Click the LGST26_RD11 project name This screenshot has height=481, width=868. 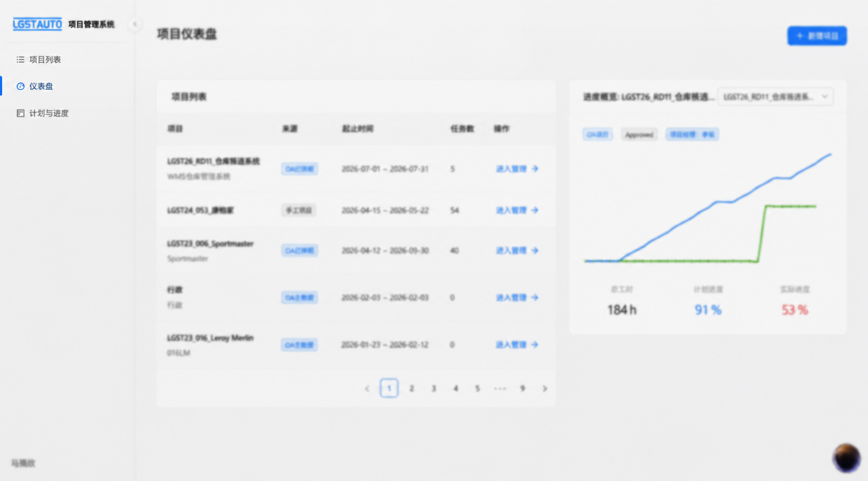coord(213,161)
